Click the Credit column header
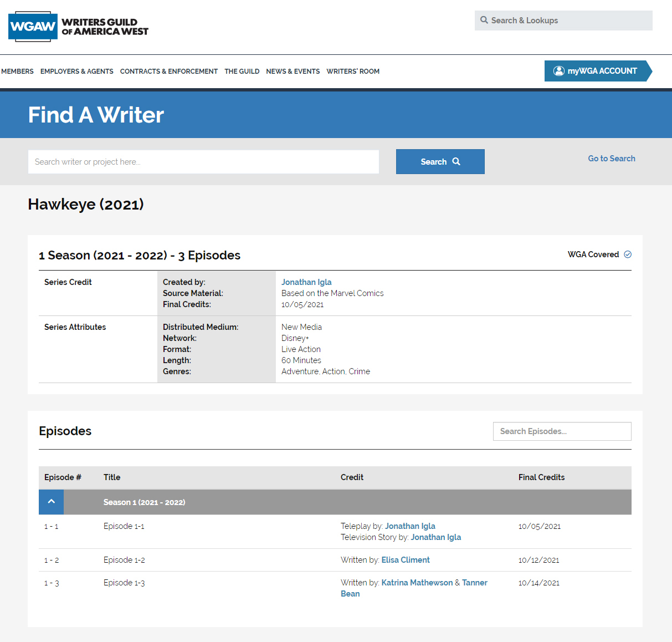This screenshot has height=642, width=672. click(x=352, y=477)
